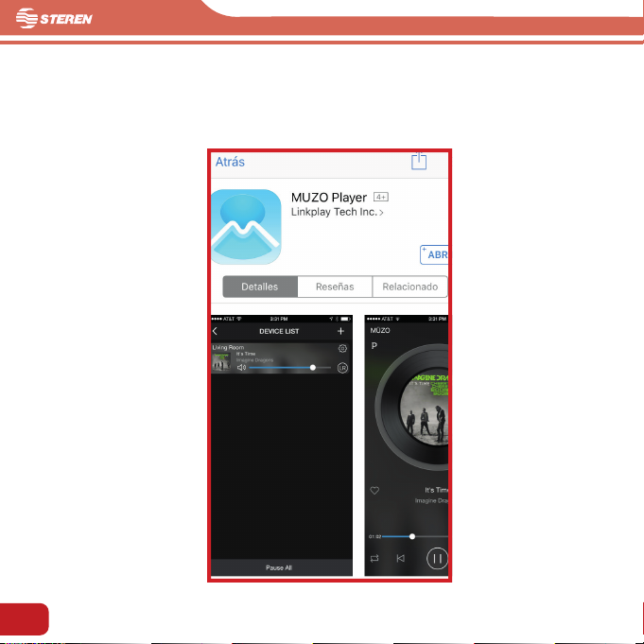
Task: Tap the vinyl album artwork
Action: [412, 408]
